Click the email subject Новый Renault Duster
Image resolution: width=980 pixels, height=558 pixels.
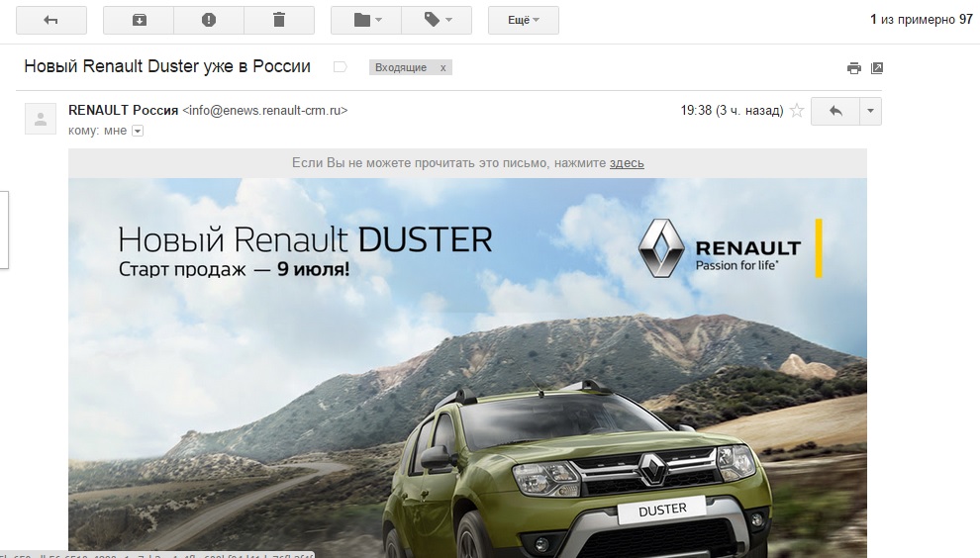(167, 66)
